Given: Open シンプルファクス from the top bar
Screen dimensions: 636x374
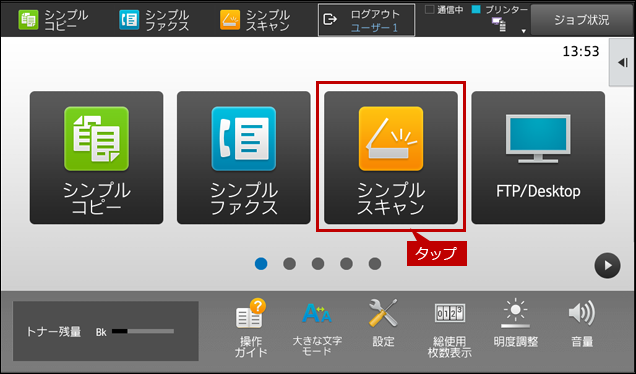Looking at the screenshot, I should [x=154, y=20].
